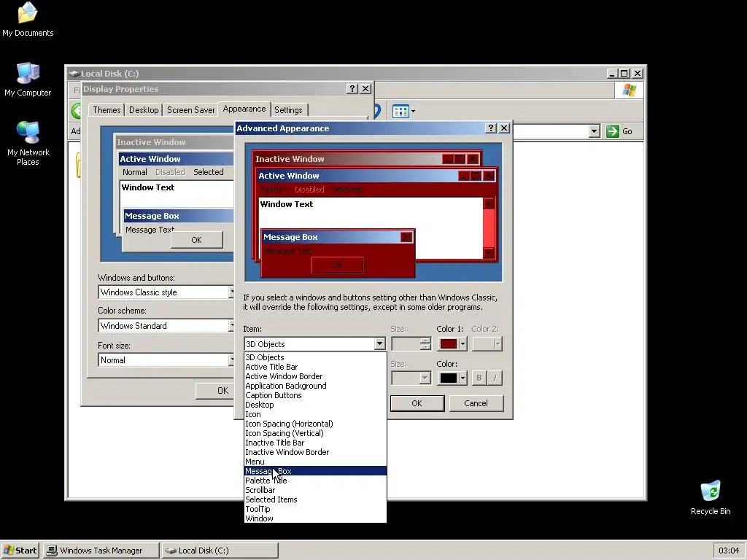
Task: Click the help button in Display Properties title bar
Action: tap(352, 88)
